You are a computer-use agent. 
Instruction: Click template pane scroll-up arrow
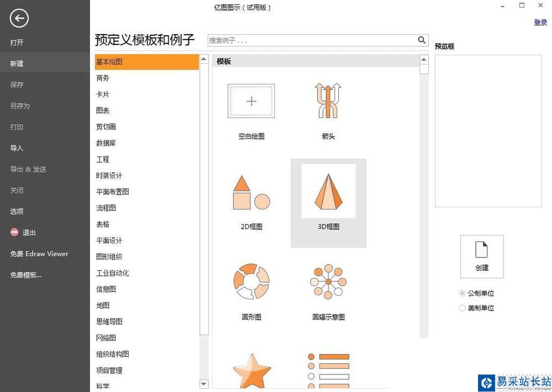pos(424,60)
